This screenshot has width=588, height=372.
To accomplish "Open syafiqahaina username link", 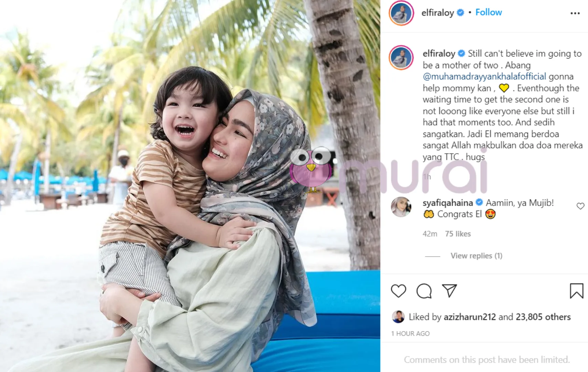I will 448,203.
